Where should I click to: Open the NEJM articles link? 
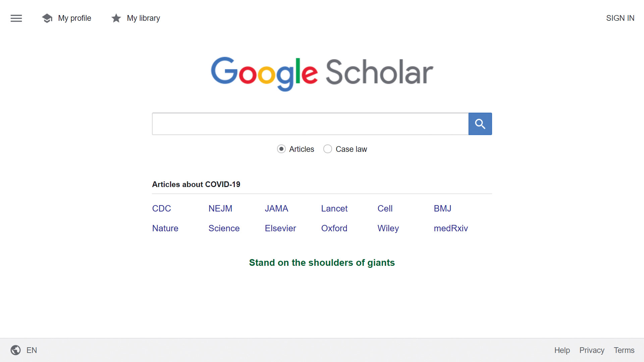pyautogui.click(x=220, y=208)
